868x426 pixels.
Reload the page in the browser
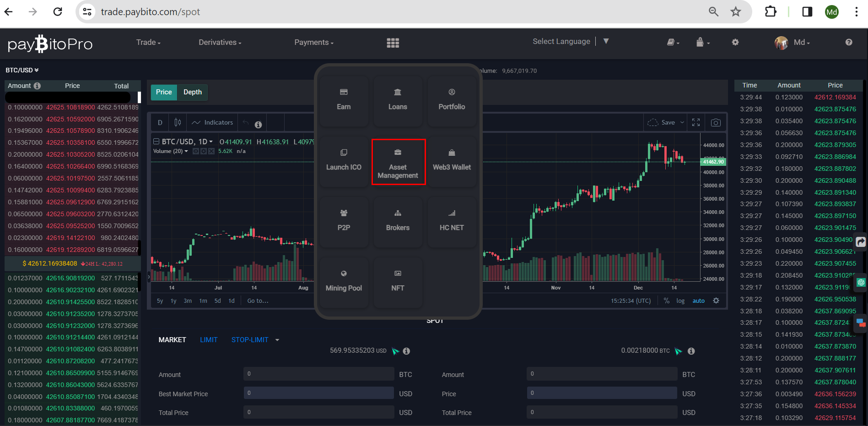click(x=58, y=11)
